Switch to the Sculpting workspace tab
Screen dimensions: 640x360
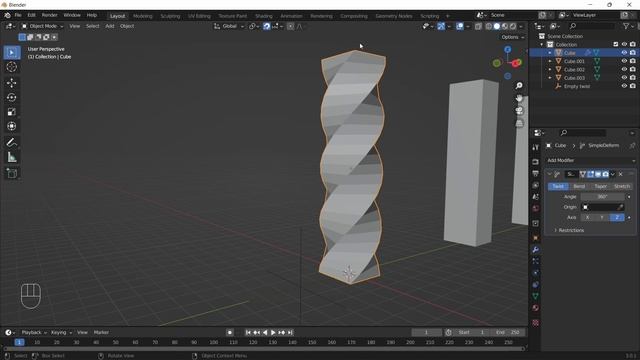170,16
